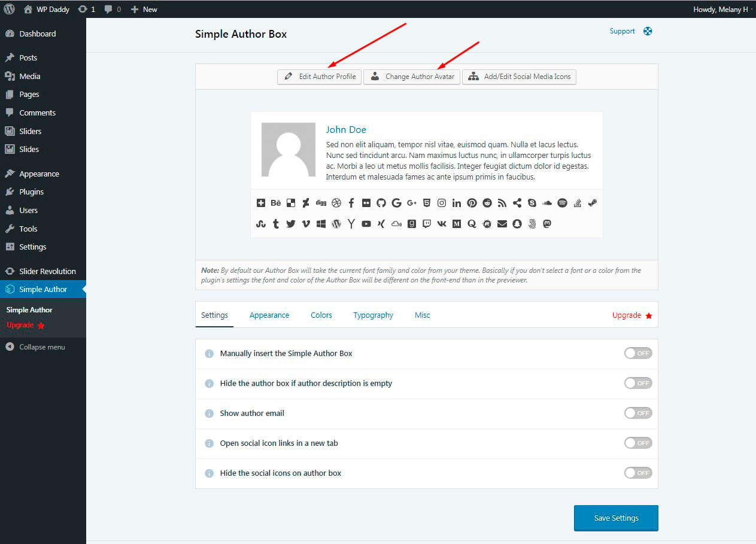The width and height of the screenshot is (756, 544).
Task: Click Change Author Avatar
Action: (411, 77)
